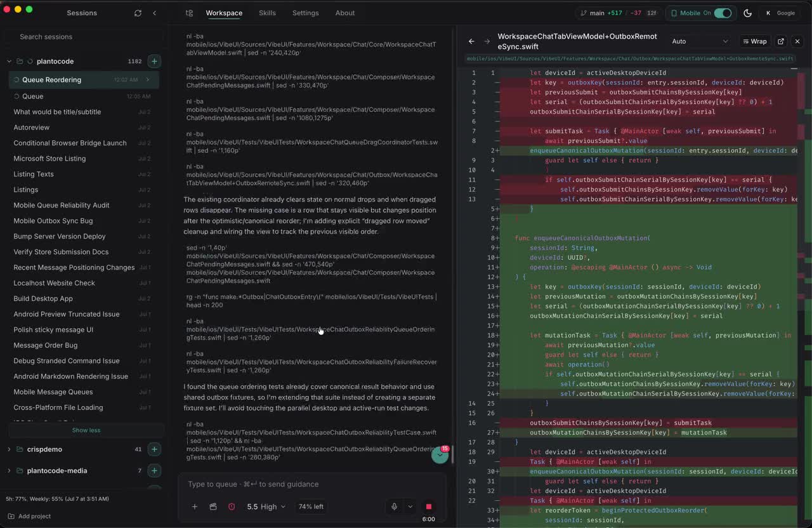Viewport: 812px width, 528px height.
Task: Click the Add project folder icon
Action: pos(11,516)
